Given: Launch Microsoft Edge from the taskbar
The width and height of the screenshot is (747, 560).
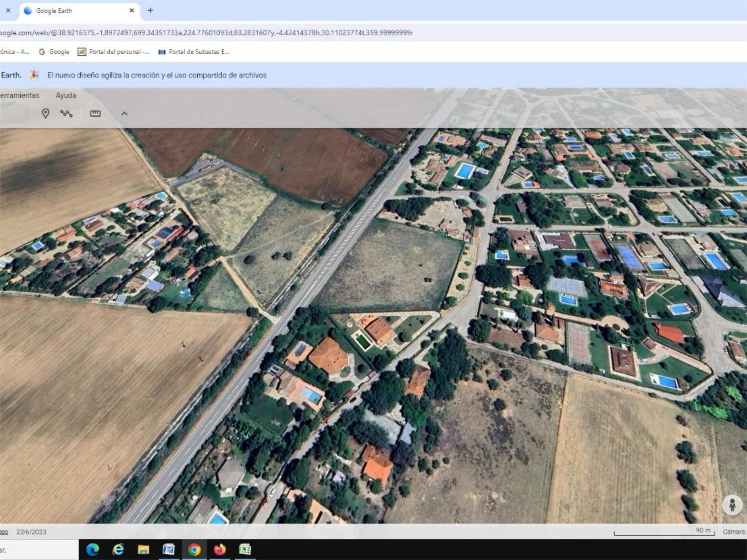Looking at the screenshot, I should [93, 549].
